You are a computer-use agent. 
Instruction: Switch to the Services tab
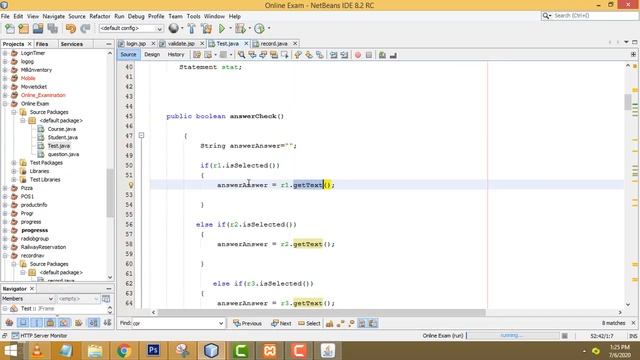(71, 44)
